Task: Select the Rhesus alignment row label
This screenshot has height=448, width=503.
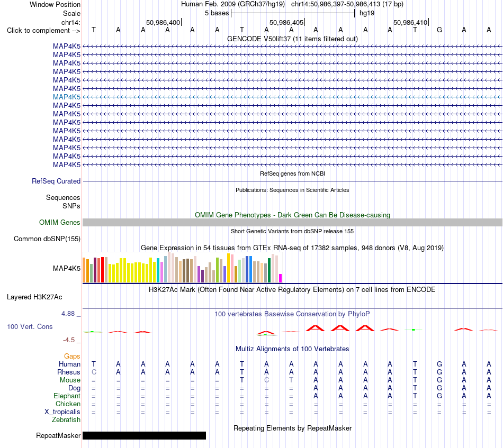Action: pos(69,372)
